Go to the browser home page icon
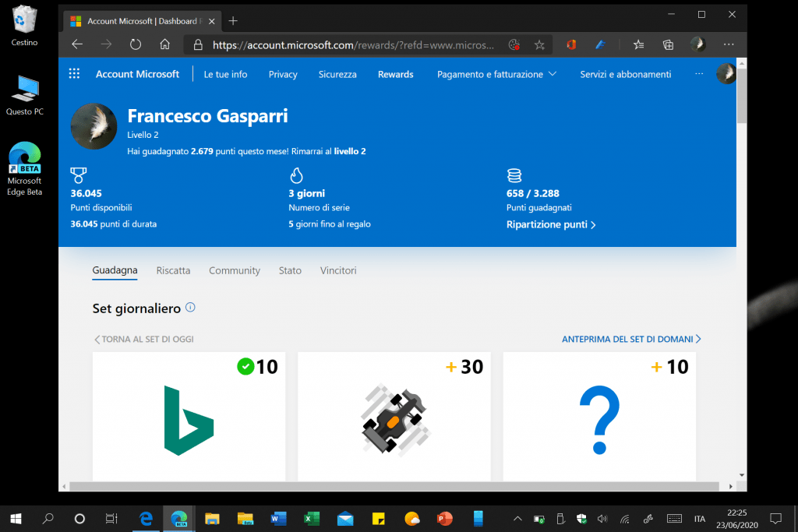This screenshot has height=532, width=798. pos(164,45)
